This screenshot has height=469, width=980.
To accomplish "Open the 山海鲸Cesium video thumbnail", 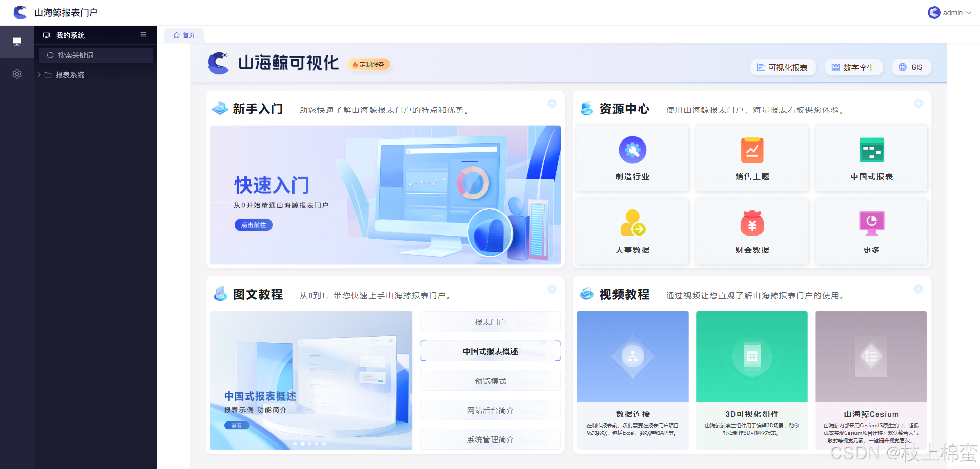I will pos(871,356).
